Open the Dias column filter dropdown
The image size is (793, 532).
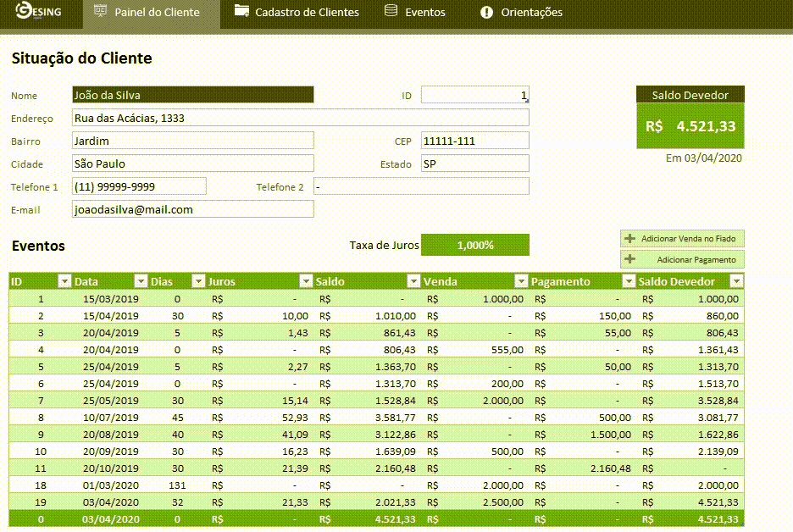point(198,281)
